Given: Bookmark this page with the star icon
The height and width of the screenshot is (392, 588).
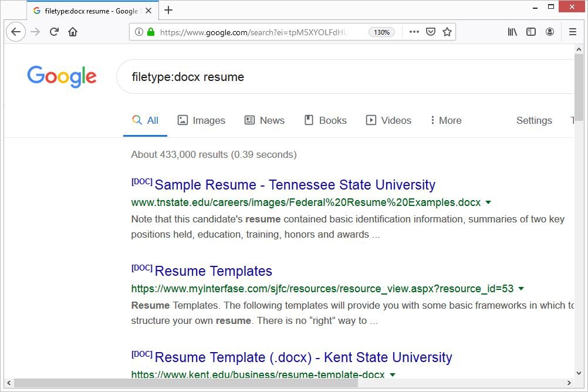Looking at the screenshot, I should [447, 32].
